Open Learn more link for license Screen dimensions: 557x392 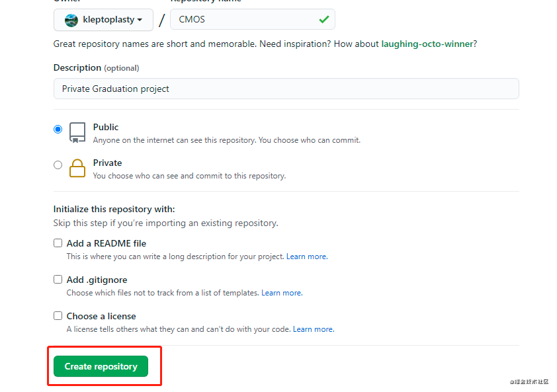(x=313, y=329)
